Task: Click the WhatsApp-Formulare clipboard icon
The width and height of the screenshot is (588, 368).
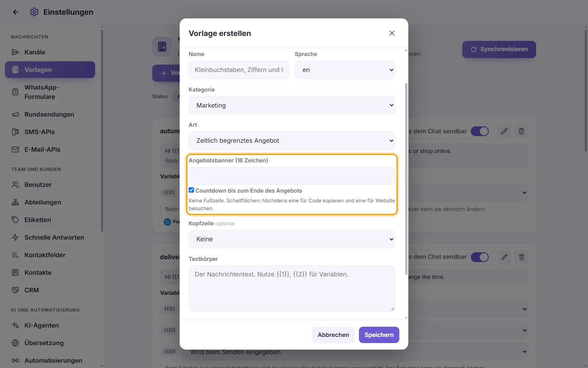Action: pyautogui.click(x=15, y=92)
